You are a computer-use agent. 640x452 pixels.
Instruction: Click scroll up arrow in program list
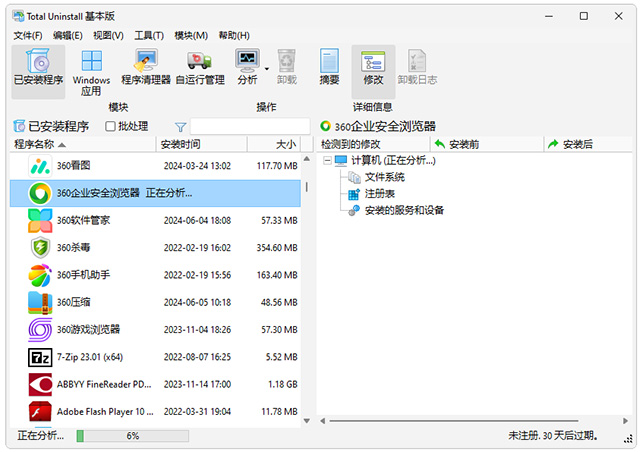click(x=307, y=159)
